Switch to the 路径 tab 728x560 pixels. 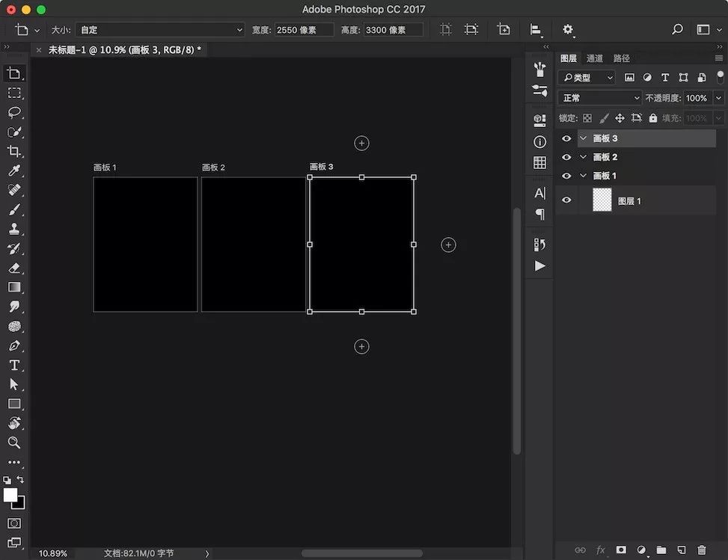coord(621,58)
